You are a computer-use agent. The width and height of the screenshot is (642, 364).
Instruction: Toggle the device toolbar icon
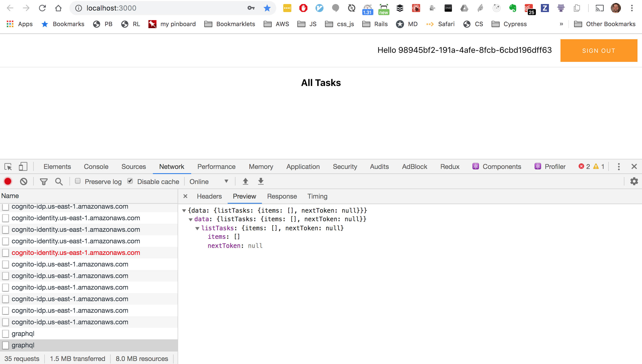(23, 166)
